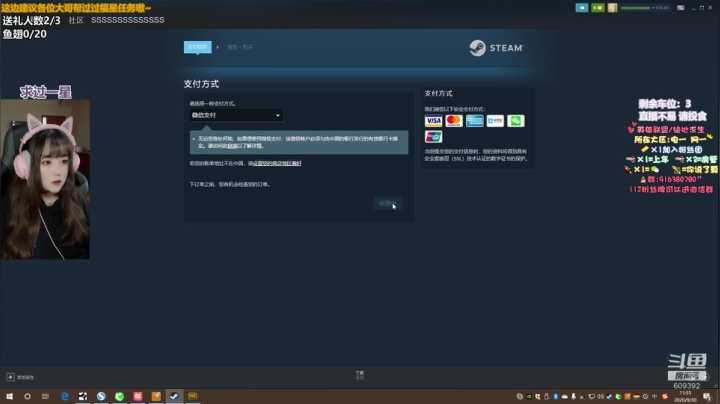Image resolution: width=720 pixels, height=404 pixels.
Task: Open the payment method dropdown
Action: pyautogui.click(x=236, y=115)
